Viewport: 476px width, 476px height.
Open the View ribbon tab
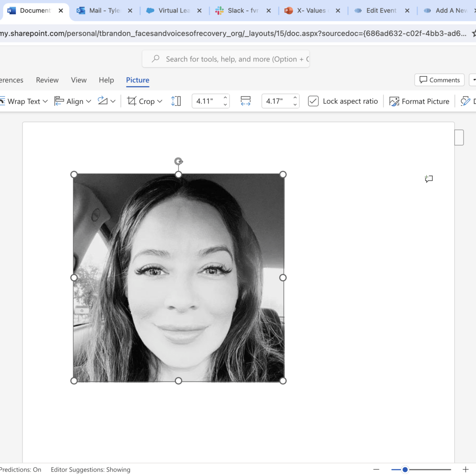[79, 80]
